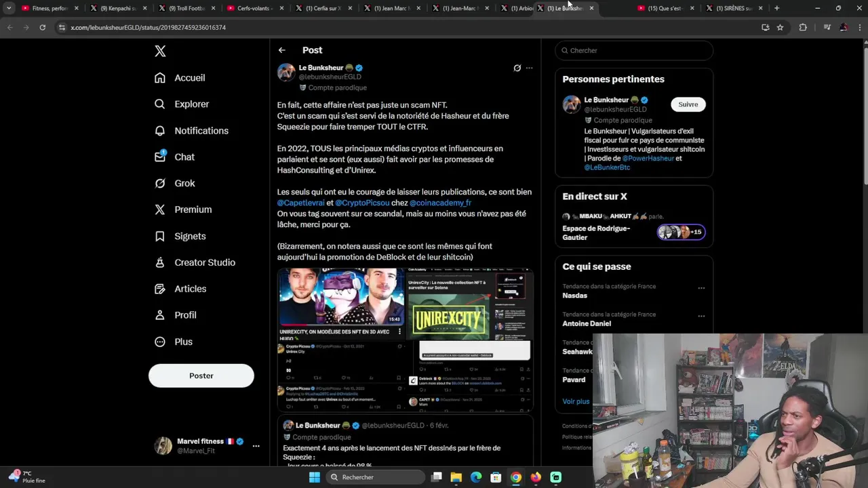Open Task View on the taskbar
This screenshot has width=868, height=488.
(x=437, y=477)
